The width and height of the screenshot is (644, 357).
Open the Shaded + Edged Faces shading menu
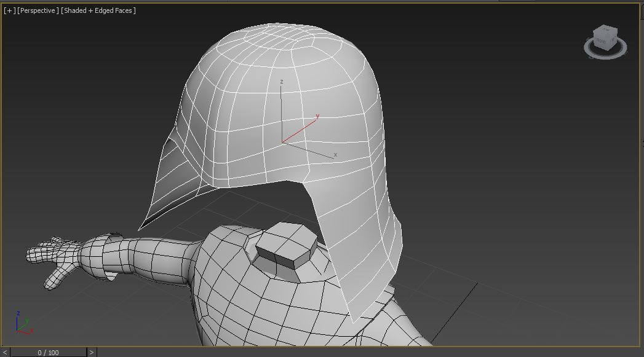tap(98, 10)
